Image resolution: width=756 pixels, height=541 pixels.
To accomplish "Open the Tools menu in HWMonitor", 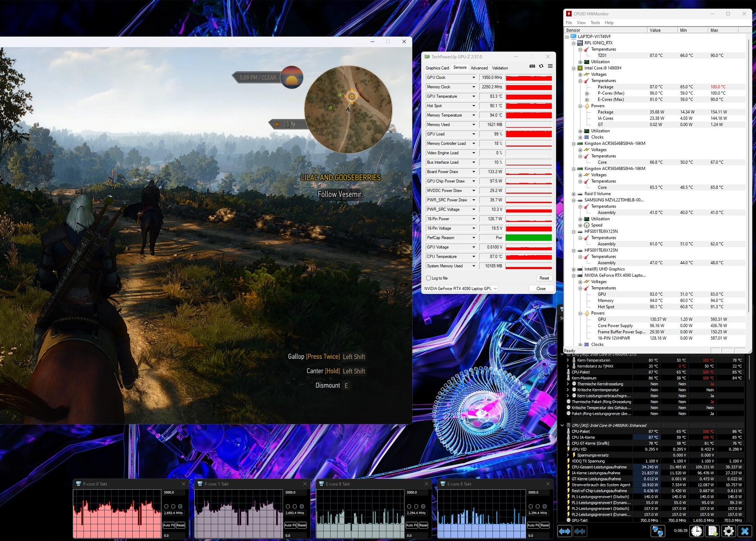I will click(x=595, y=23).
